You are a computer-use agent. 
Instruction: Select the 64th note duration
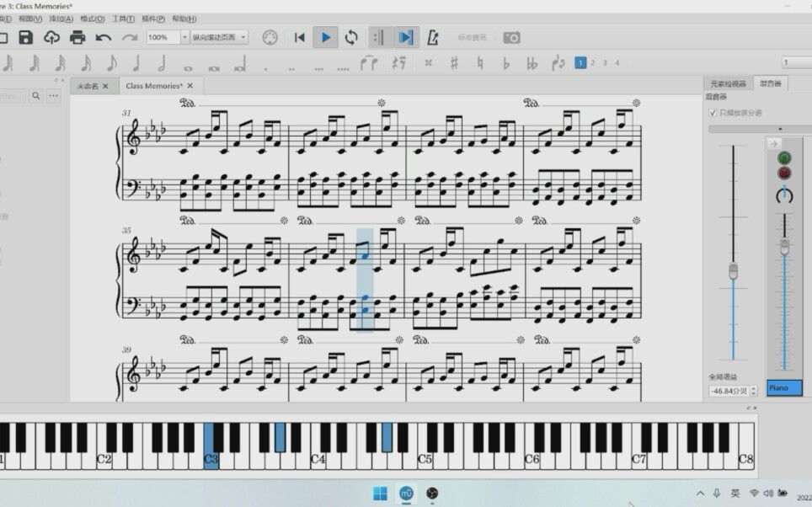pyautogui.click(x=35, y=63)
